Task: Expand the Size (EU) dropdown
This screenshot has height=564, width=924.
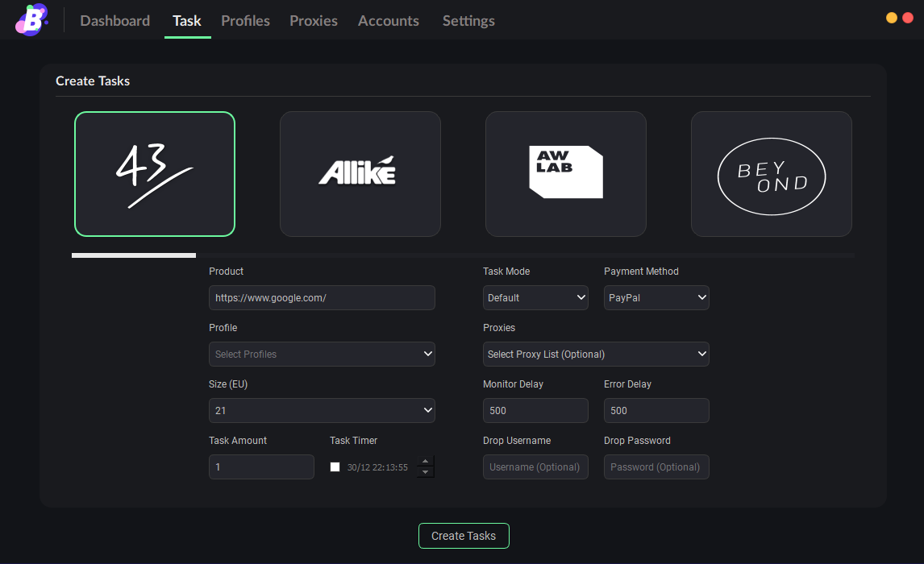Action: [x=322, y=410]
